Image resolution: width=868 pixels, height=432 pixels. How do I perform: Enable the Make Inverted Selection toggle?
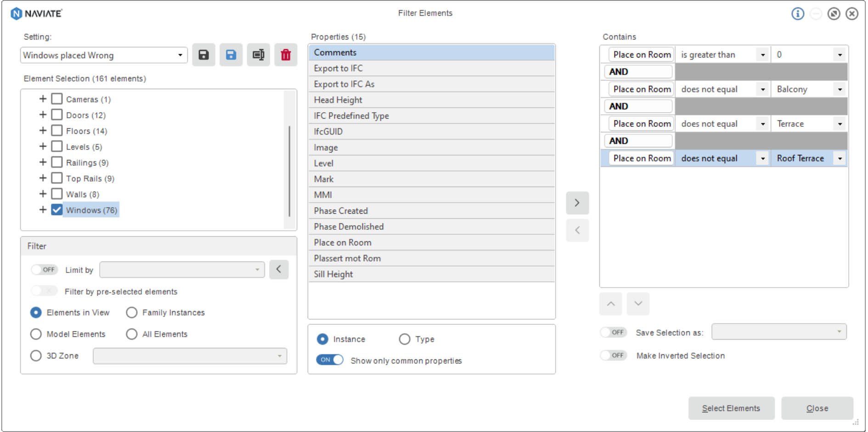613,355
